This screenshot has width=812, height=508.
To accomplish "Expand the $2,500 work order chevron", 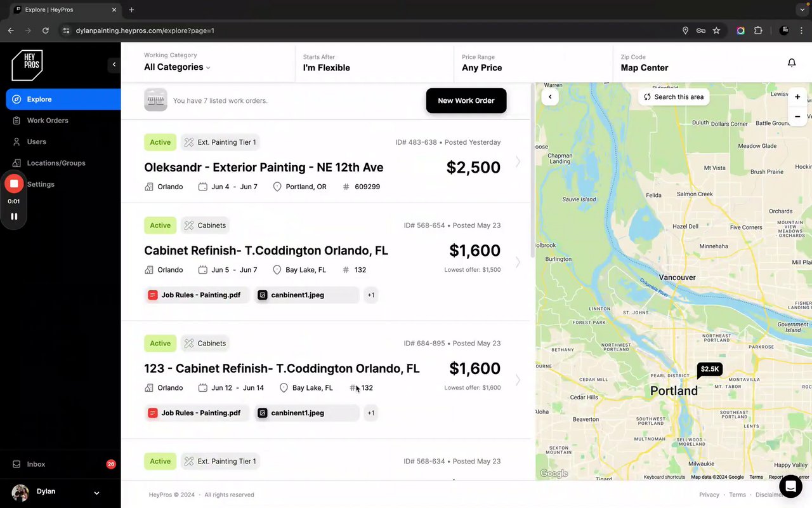I will pos(518,162).
